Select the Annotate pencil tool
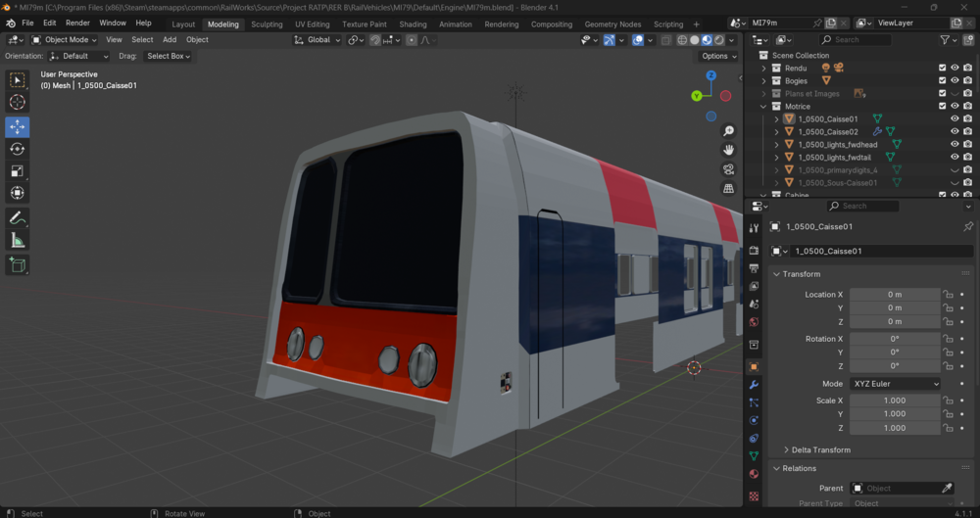The height and width of the screenshot is (518, 980). point(17,218)
